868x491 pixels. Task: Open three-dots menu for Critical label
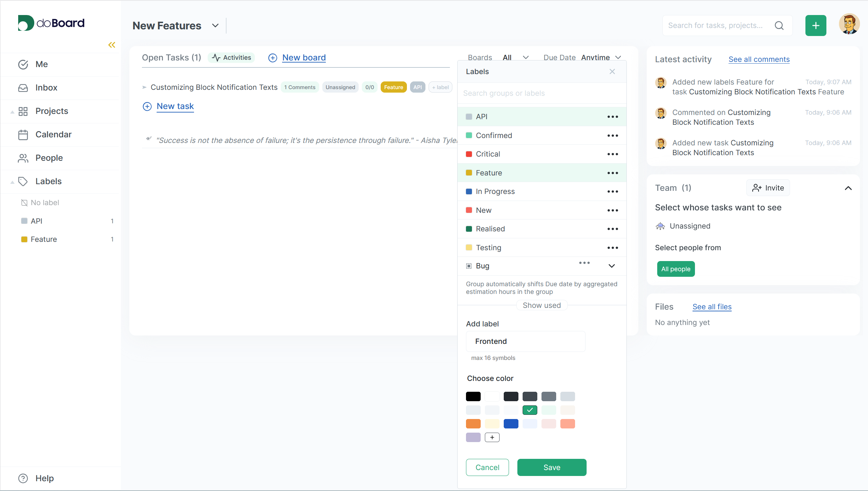coord(612,154)
